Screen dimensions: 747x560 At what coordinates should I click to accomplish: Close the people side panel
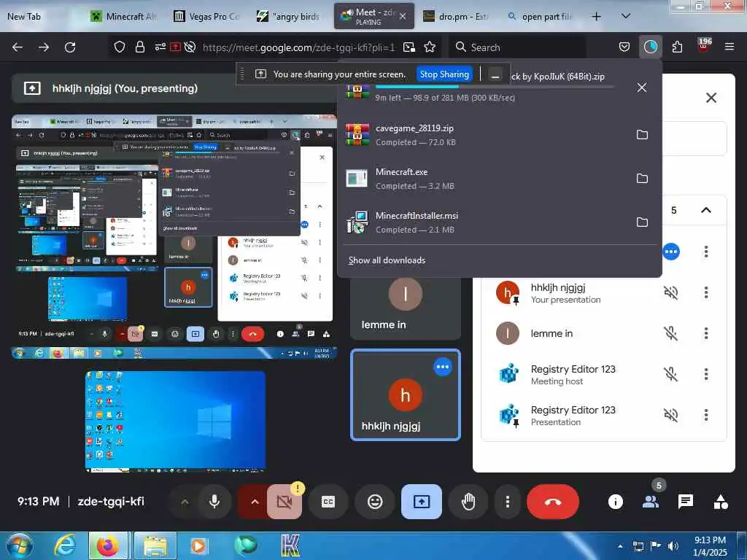[x=711, y=98]
